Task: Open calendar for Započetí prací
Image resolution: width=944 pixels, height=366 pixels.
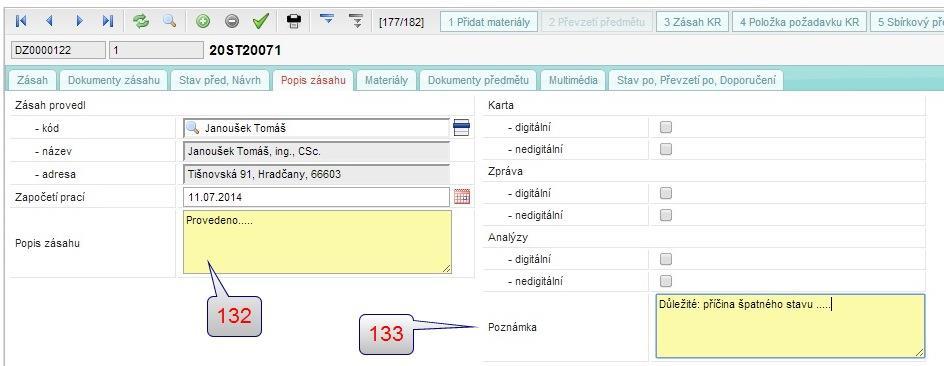Action: pyautogui.click(x=462, y=197)
